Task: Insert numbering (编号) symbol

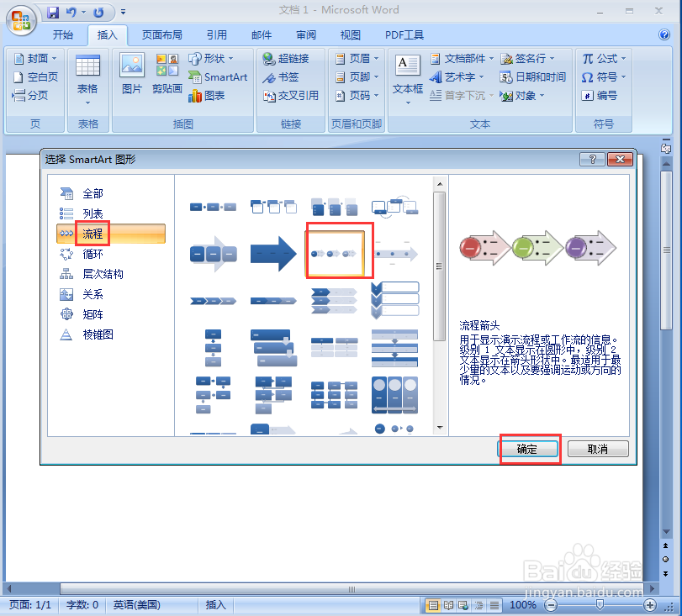Action: (x=600, y=95)
